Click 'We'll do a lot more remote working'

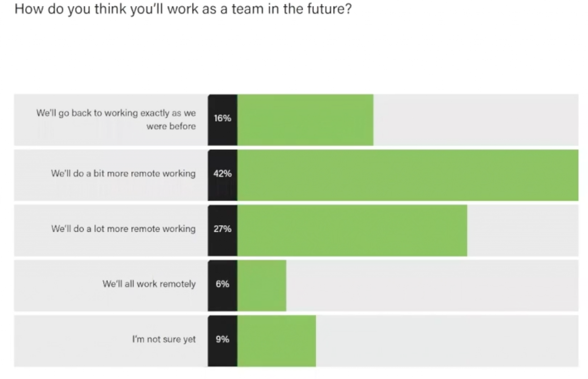click(123, 229)
